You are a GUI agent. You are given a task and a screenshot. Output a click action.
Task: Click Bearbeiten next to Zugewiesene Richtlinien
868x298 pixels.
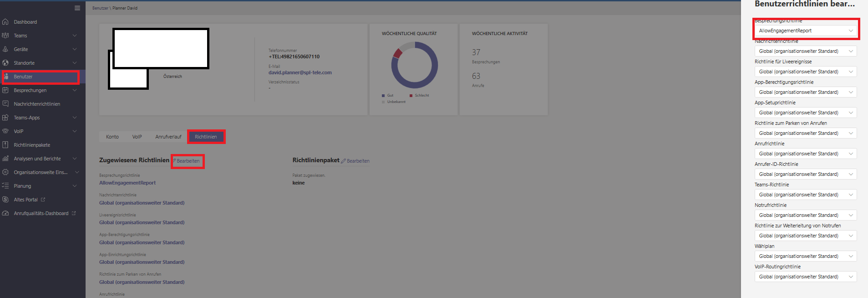pyautogui.click(x=186, y=161)
